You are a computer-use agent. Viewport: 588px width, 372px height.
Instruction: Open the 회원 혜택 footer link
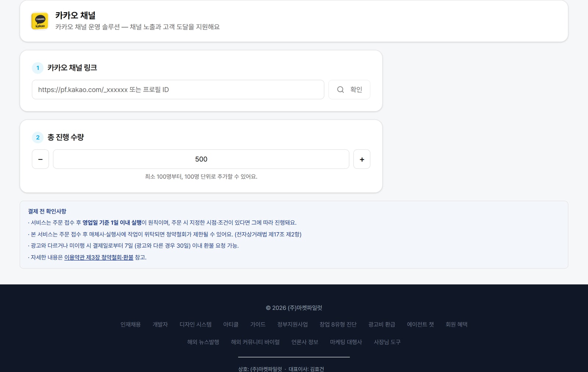pos(456,324)
